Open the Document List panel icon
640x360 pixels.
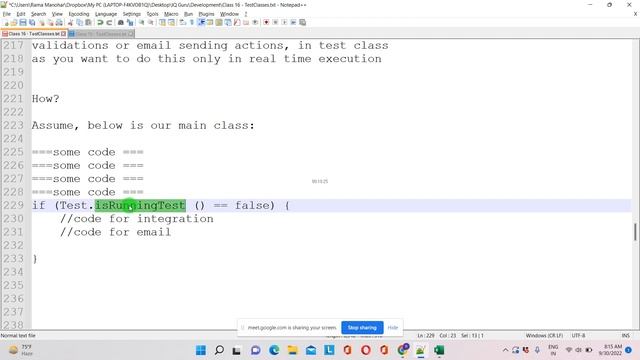228,22
